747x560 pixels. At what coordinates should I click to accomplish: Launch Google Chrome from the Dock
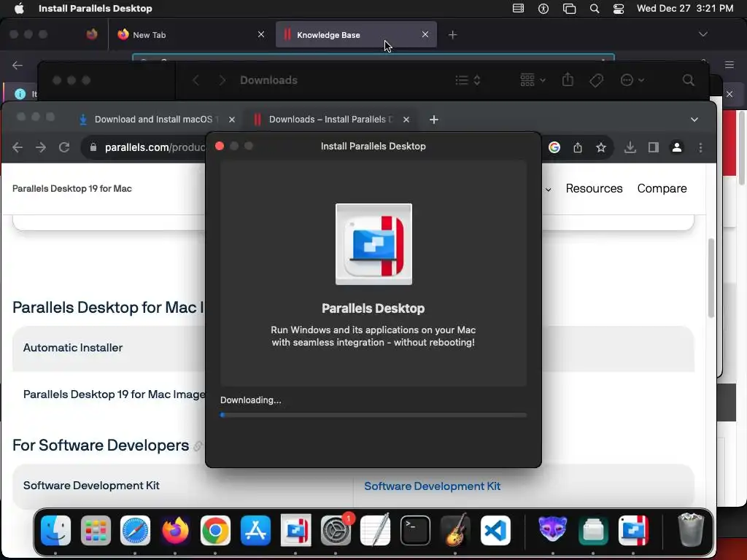[x=215, y=531]
